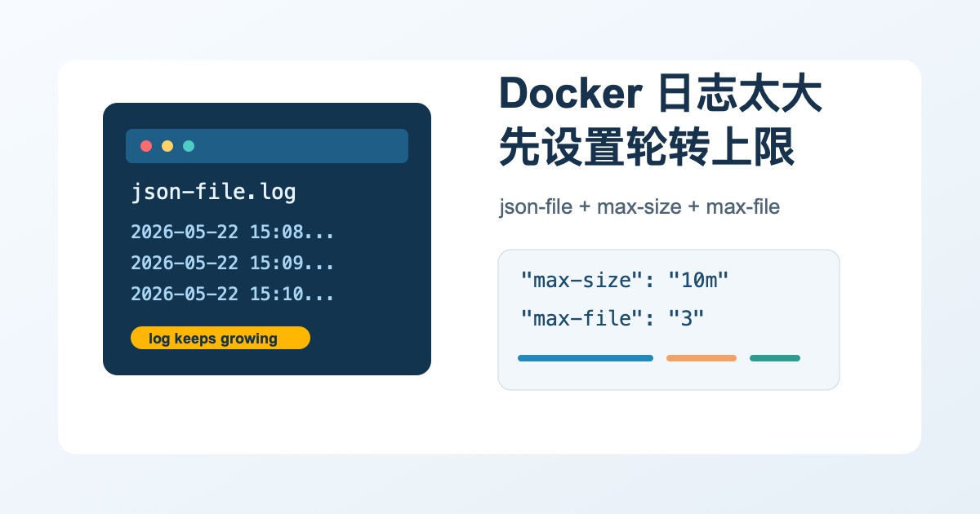This screenshot has width=980, height=514.
Task: Select the json-file.log filename text
Action: [x=213, y=193]
